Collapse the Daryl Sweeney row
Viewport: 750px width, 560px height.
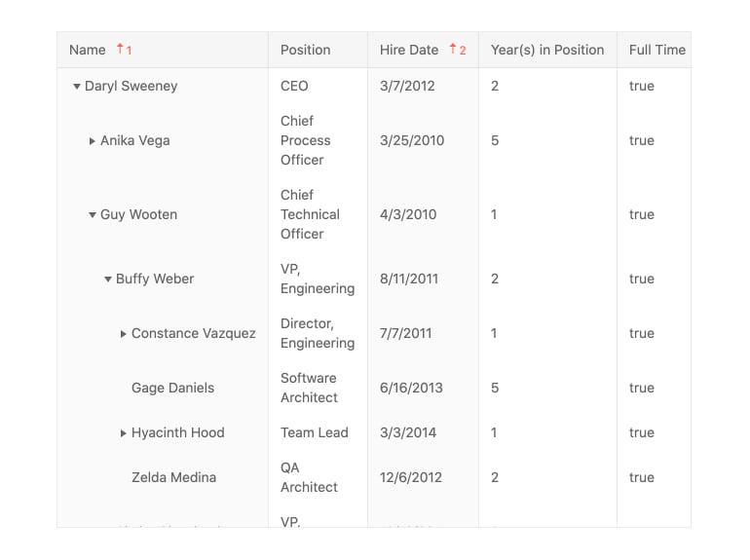(77, 87)
